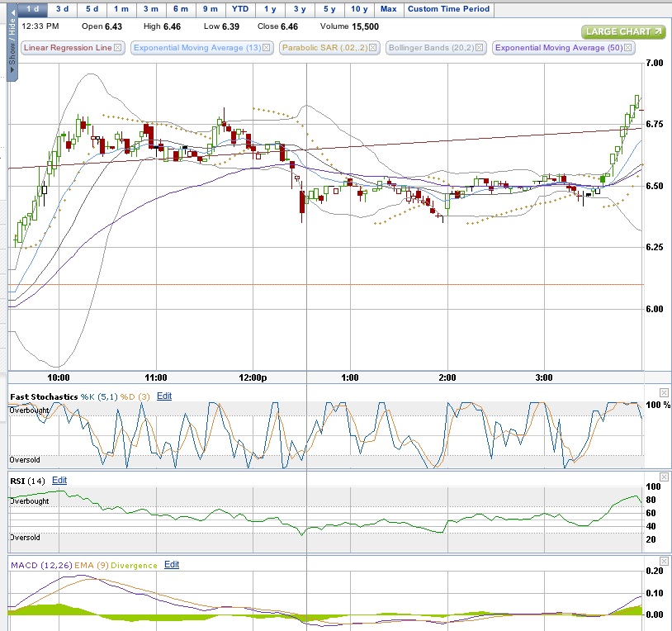The height and width of the screenshot is (631, 672).
Task: Close the RSI indicator panel
Action: pyautogui.click(x=664, y=477)
